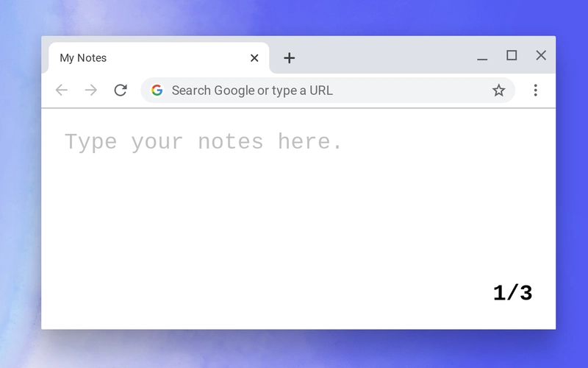
Task: Select the My Notes tab
Action: pos(159,58)
